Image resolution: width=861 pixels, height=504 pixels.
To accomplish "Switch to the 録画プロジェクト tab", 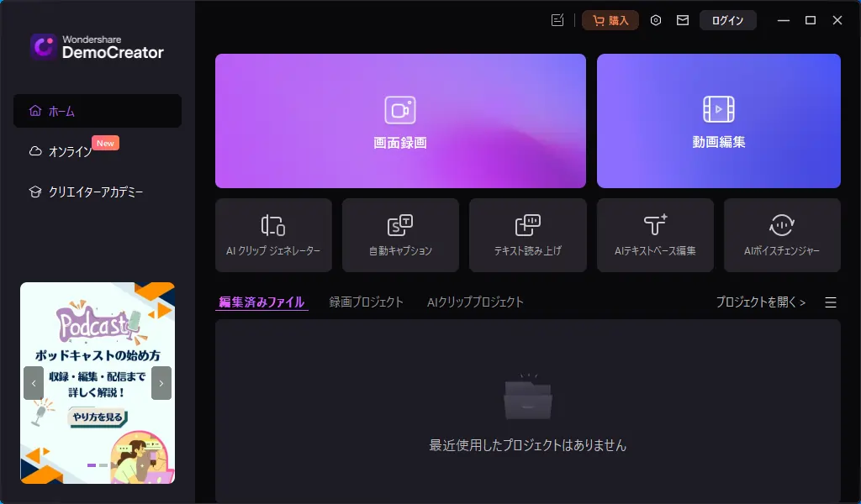I will [x=367, y=302].
